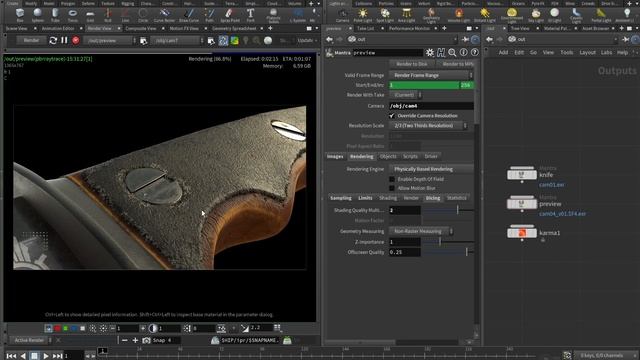Open the /out/preview render node dropdown
Image resolution: width=640 pixels, height=360 pixels.
click(110, 40)
